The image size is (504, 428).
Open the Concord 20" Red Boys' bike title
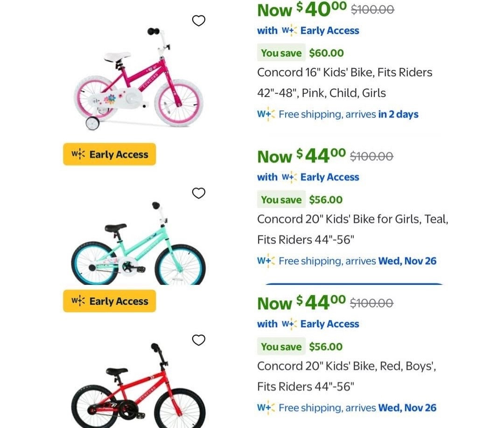pyautogui.click(x=346, y=376)
